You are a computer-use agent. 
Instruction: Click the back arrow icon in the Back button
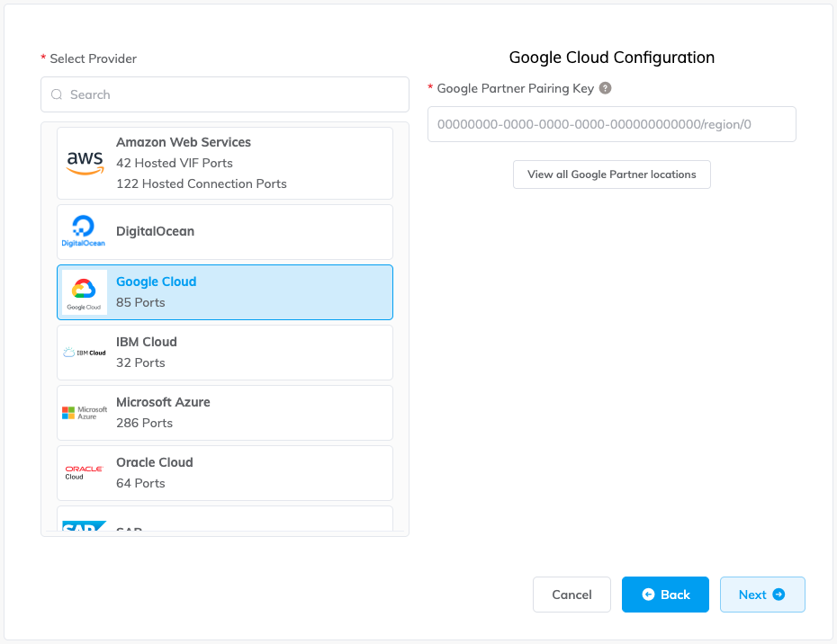point(650,595)
